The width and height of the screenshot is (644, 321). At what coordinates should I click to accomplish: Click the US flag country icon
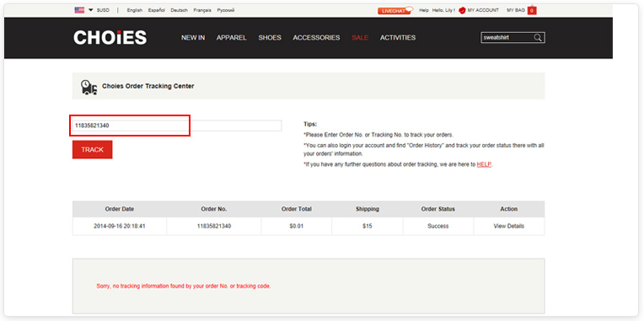[79, 10]
